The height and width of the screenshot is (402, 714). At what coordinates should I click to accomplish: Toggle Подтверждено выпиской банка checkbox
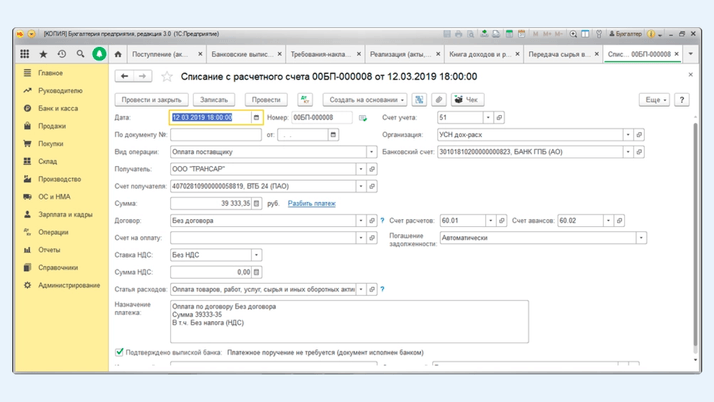point(120,352)
